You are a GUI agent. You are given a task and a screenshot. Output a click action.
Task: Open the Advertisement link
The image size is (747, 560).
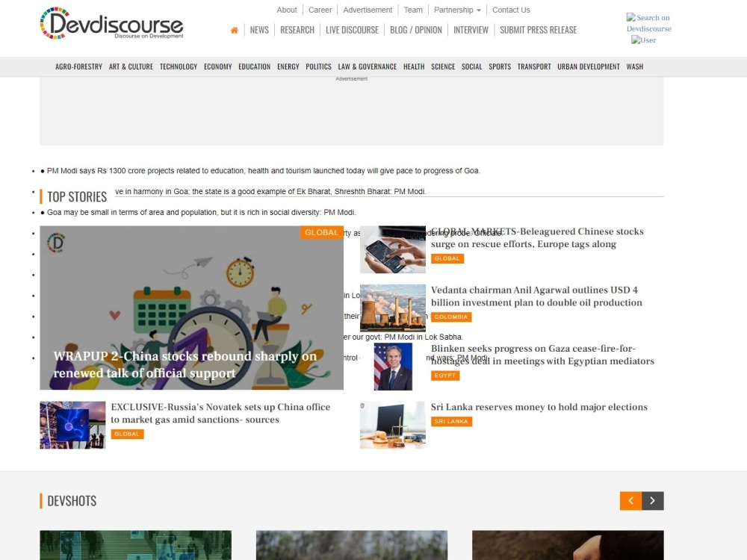coord(368,10)
